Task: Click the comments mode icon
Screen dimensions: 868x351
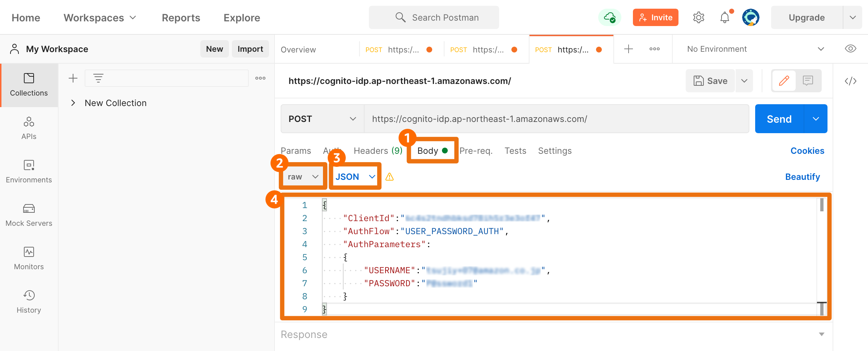Action: pyautogui.click(x=808, y=81)
